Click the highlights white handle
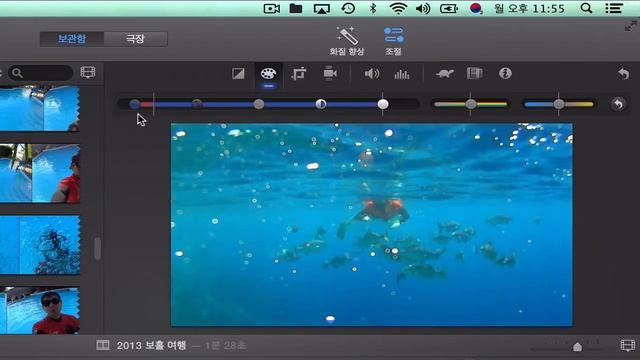Screen dimensions: 640x360 (x=383, y=104)
